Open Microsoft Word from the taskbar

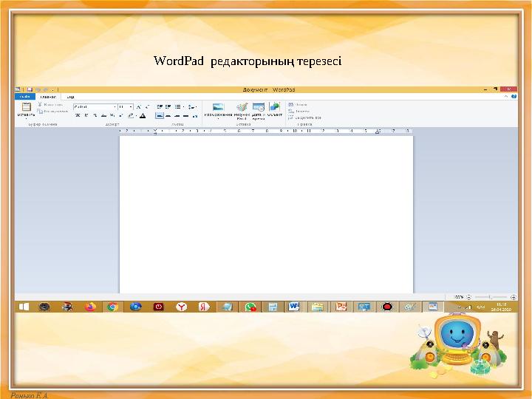click(294, 307)
